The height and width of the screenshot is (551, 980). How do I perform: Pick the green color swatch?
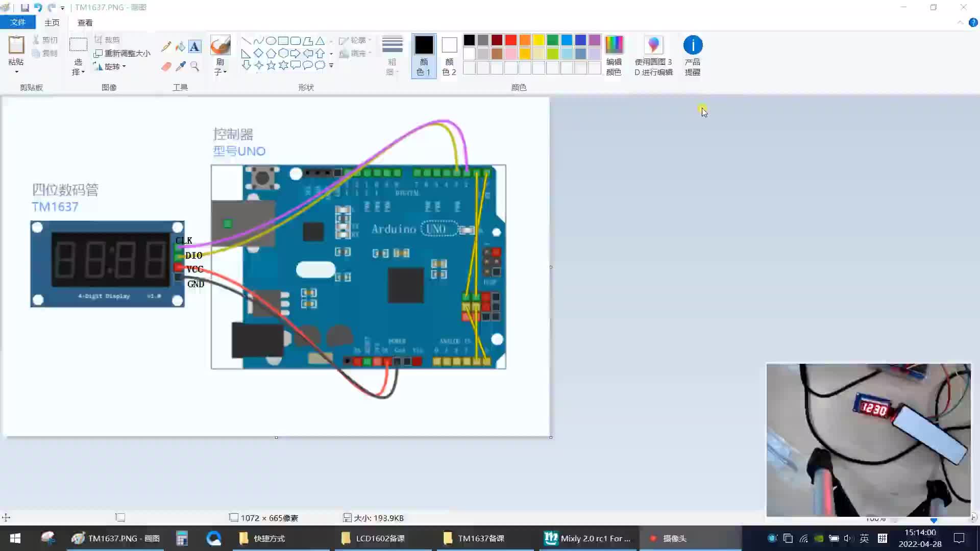click(553, 40)
